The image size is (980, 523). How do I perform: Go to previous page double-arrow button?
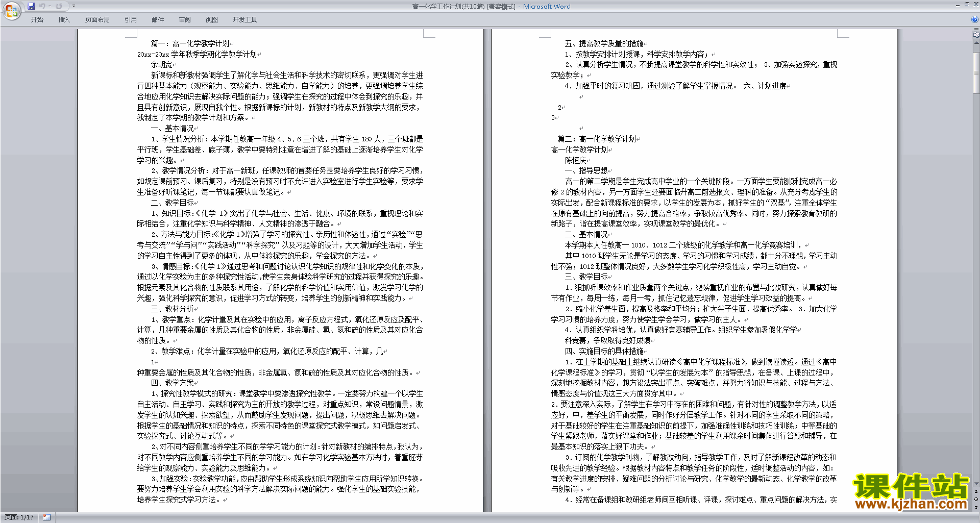coord(976,492)
